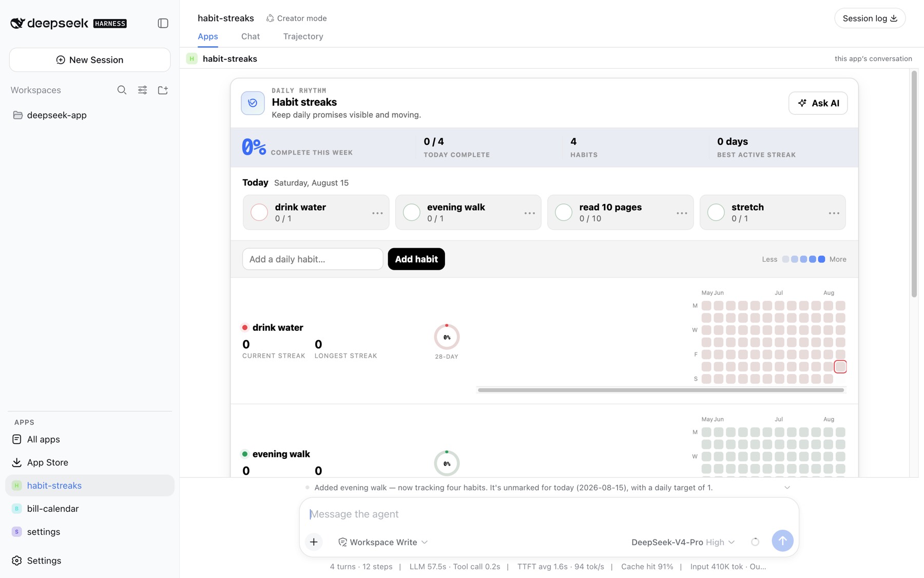Click the settings S badge icon
The height and width of the screenshot is (578, 924).
pyautogui.click(x=17, y=532)
